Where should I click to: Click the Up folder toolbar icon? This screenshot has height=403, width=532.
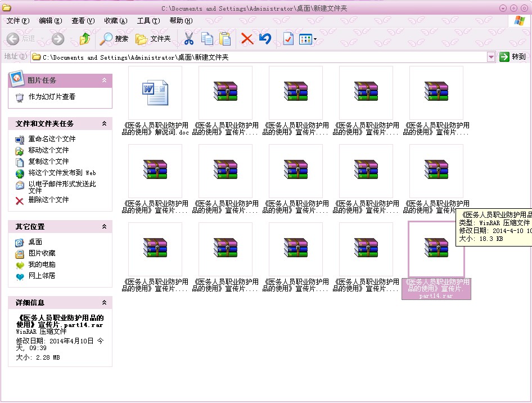[85, 39]
